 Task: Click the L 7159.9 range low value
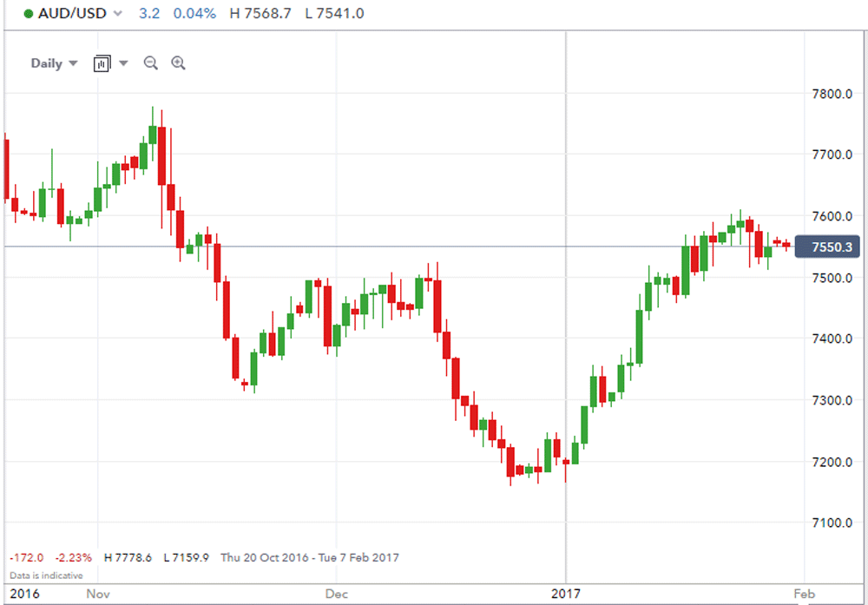187,557
